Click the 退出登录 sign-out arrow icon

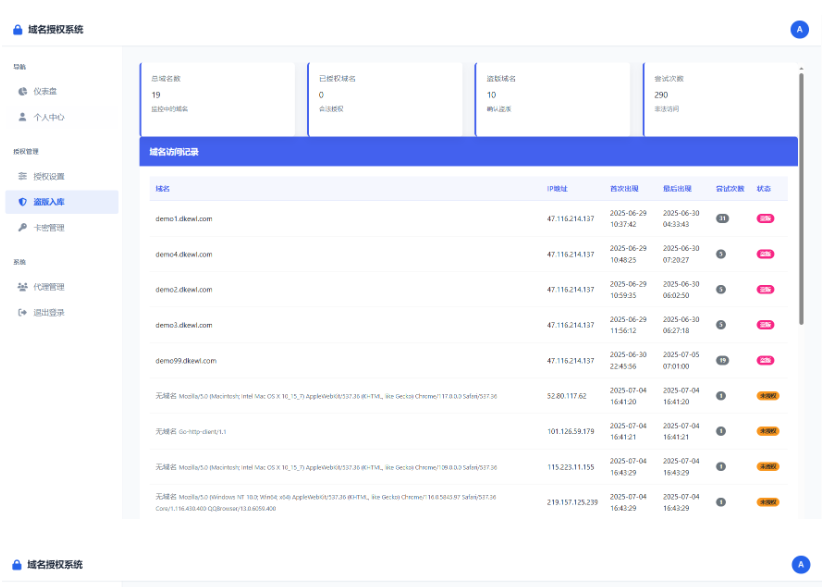[x=23, y=313]
